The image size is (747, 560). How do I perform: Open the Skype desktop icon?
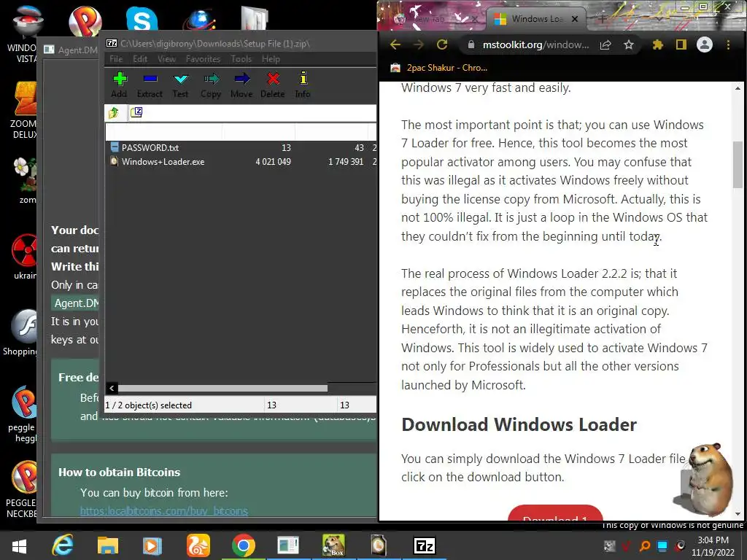[142, 18]
